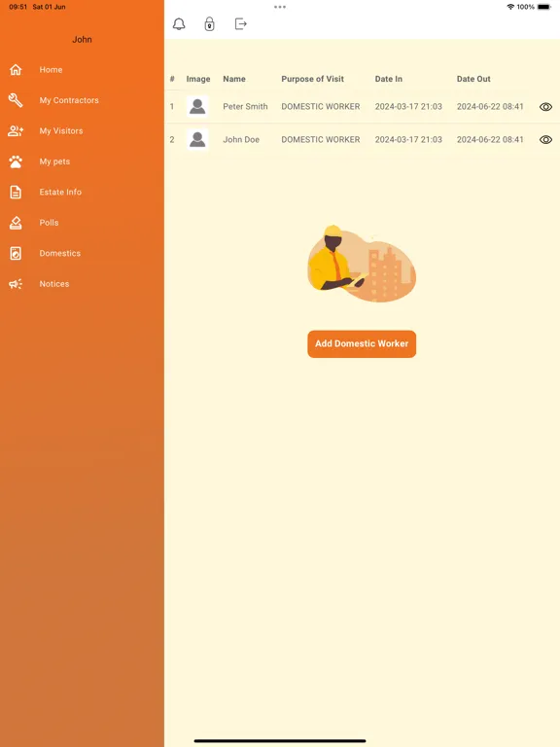The height and width of the screenshot is (747, 560).
Task: Click the logout exit icon
Action: [x=240, y=23]
